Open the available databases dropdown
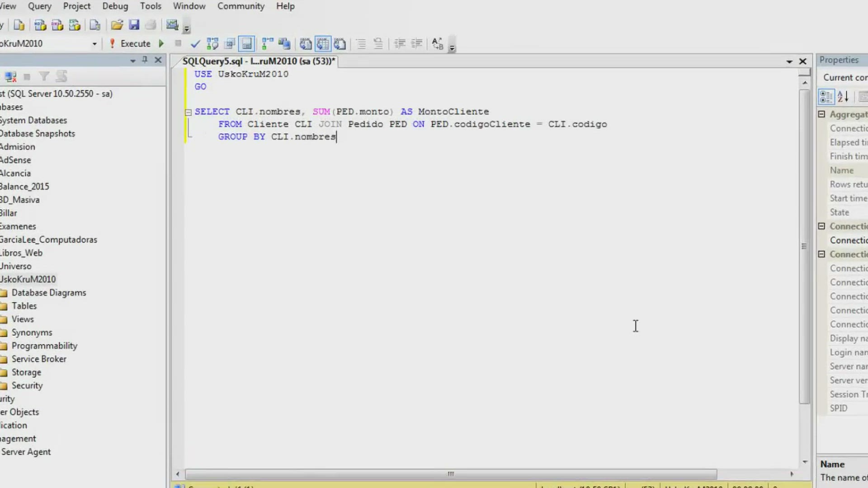The width and height of the screenshot is (868, 488). [94, 43]
